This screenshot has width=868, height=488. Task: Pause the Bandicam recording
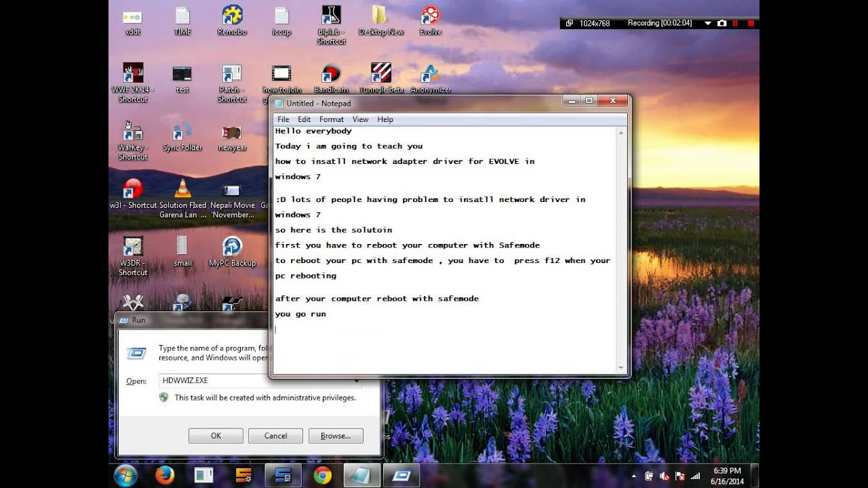[x=735, y=23]
